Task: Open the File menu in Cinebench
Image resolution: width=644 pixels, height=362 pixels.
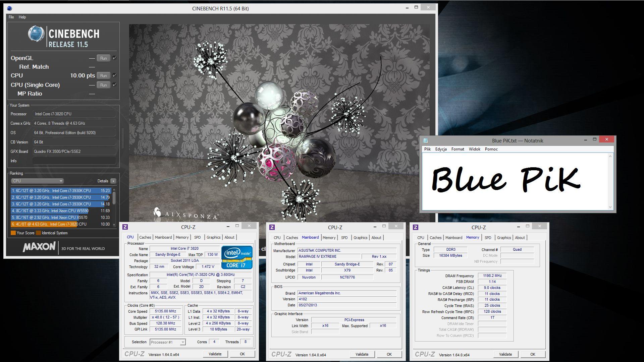Action: tap(11, 17)
